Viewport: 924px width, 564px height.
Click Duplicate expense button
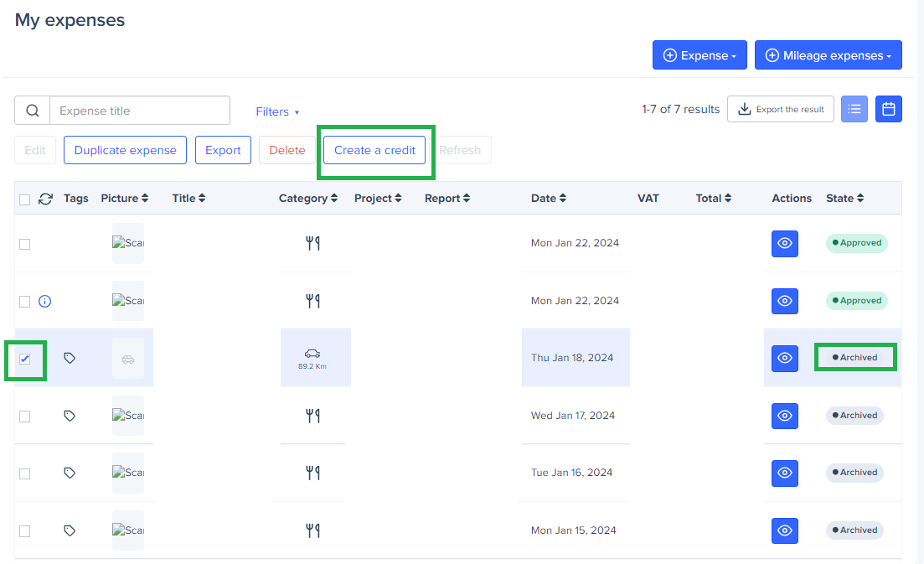point(125,150)
